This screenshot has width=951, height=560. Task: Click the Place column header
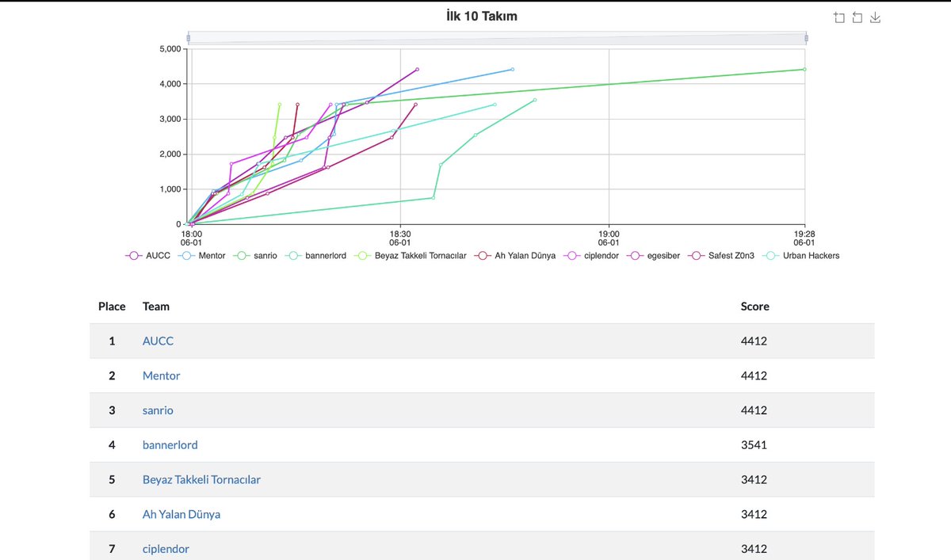112,306
